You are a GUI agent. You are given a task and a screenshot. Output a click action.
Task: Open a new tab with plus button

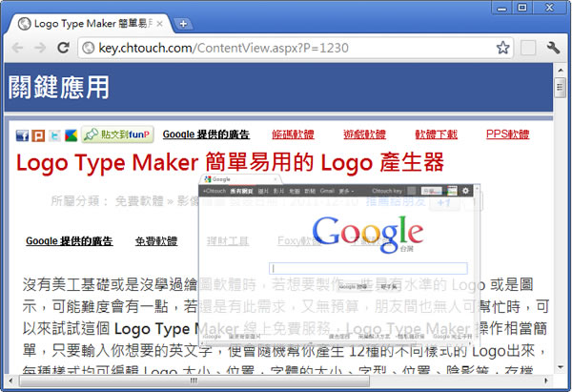(183, 24)
